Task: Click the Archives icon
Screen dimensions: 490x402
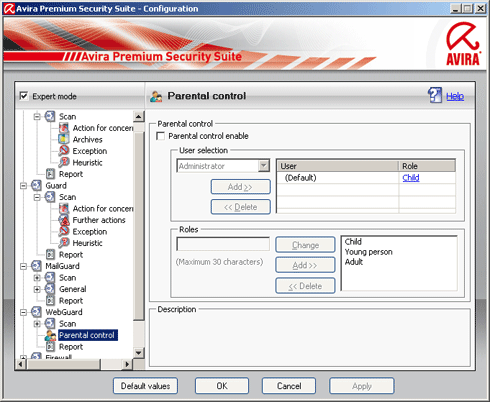Action: click(64, 139)
